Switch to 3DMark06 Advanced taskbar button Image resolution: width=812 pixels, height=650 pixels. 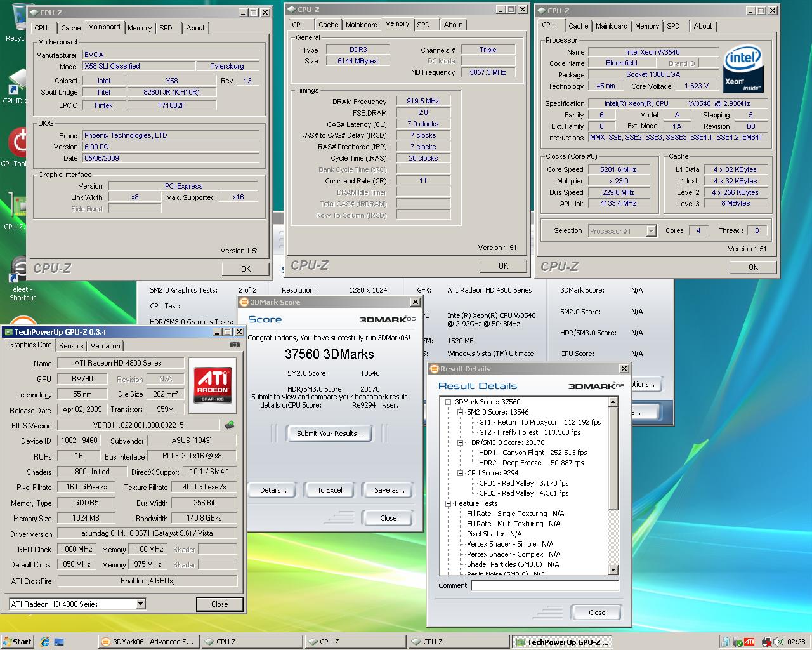(148, 642)
